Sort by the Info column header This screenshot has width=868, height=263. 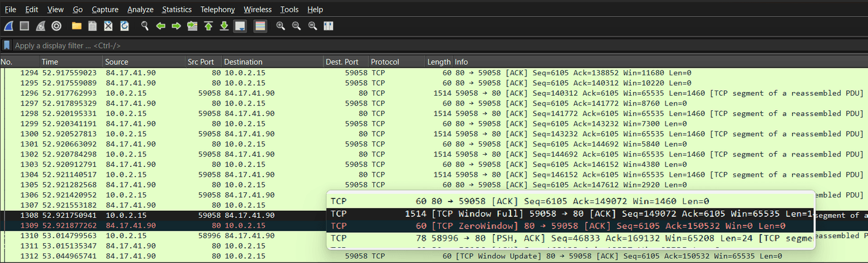[x=660, y=62]
